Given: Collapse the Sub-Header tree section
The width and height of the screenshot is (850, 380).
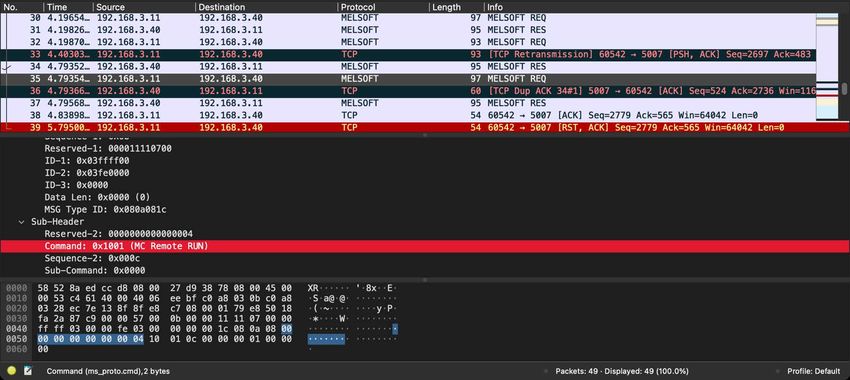Looking at the screenshot, I should (21, 222).
